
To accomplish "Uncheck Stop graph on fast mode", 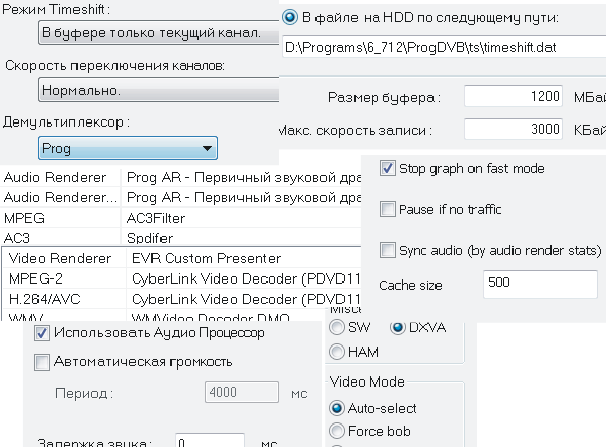I will [x=388, y=169].
